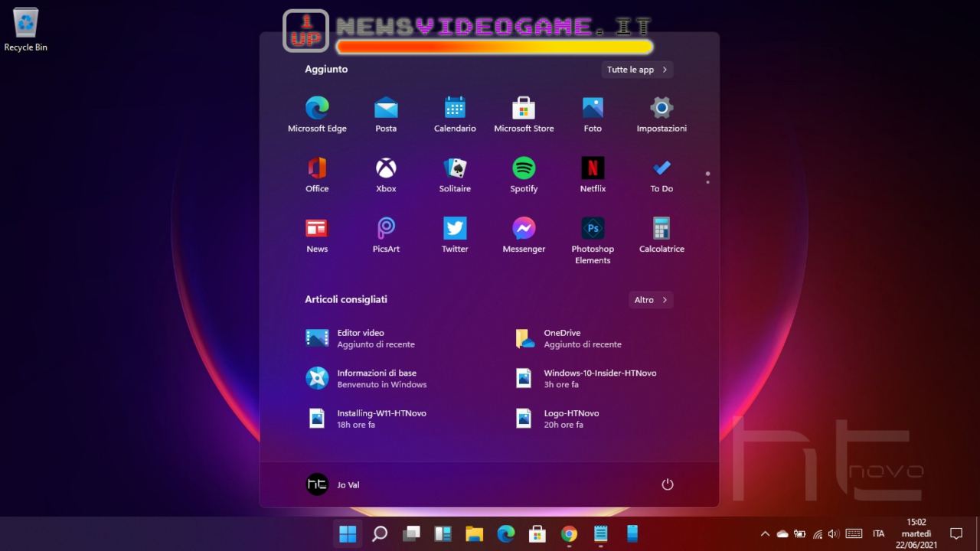Change ITA input language
Viewport: 980px width, 551px height.
[879, 533]
